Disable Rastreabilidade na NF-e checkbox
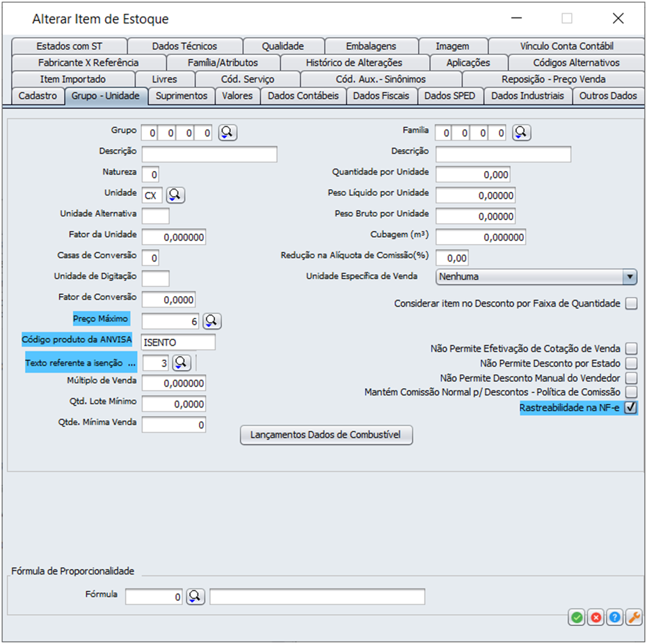This screenshot has height=644, width=647. click(x=631, y=408)
